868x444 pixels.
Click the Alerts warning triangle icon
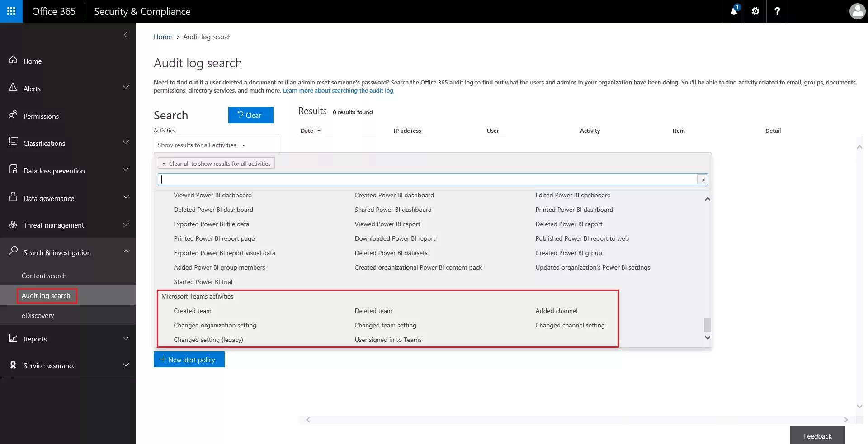[13, 87]
